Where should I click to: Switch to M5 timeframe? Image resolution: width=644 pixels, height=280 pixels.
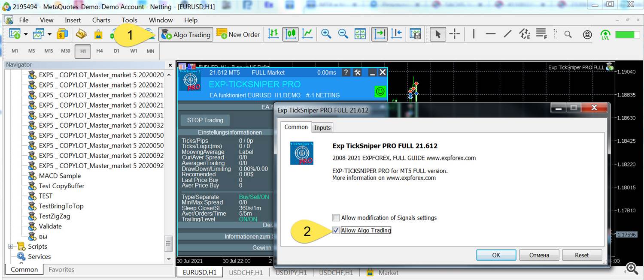click(x=32, y=51)
